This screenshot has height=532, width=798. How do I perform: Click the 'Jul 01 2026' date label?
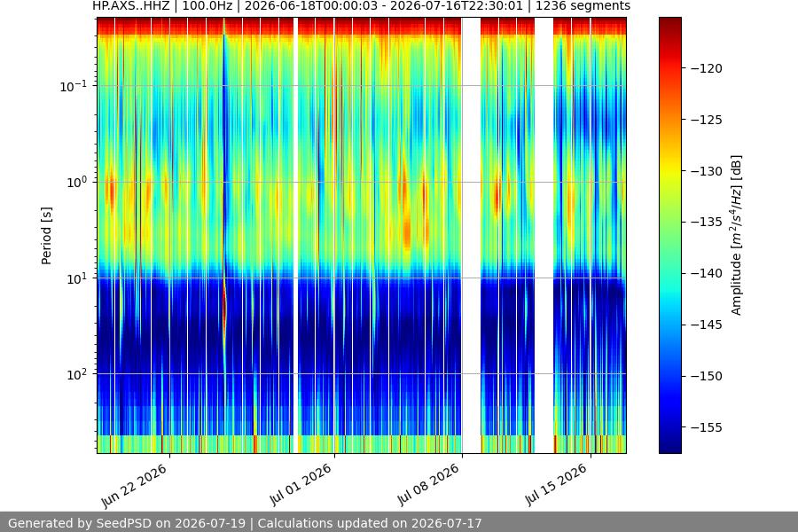click(301, 485)
